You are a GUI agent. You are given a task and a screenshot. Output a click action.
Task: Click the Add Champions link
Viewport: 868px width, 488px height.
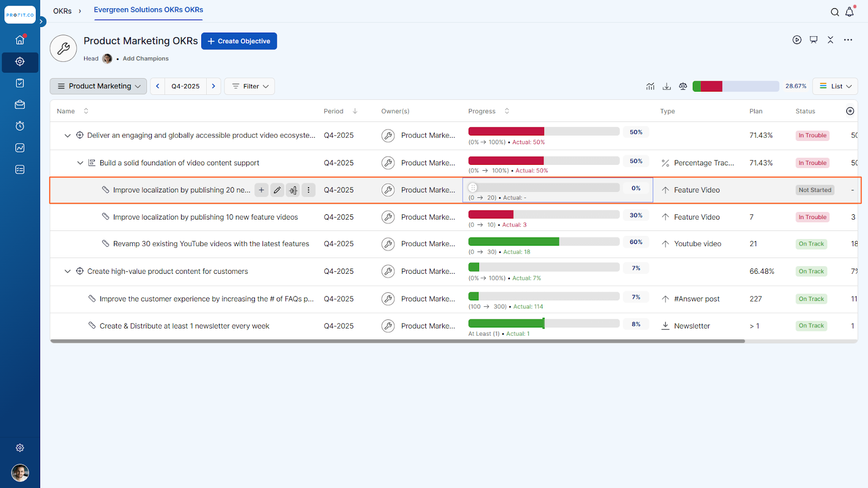pos(145,59)
